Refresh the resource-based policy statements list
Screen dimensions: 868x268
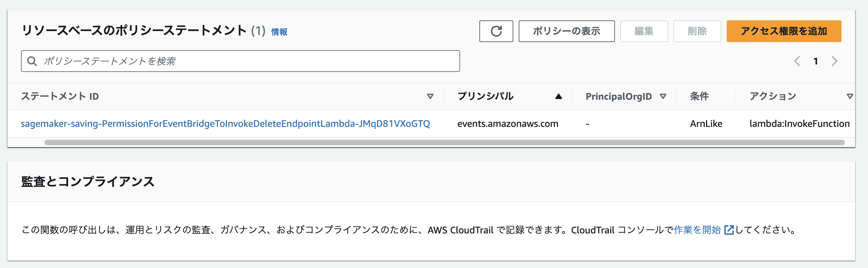(x=496, y=31)
